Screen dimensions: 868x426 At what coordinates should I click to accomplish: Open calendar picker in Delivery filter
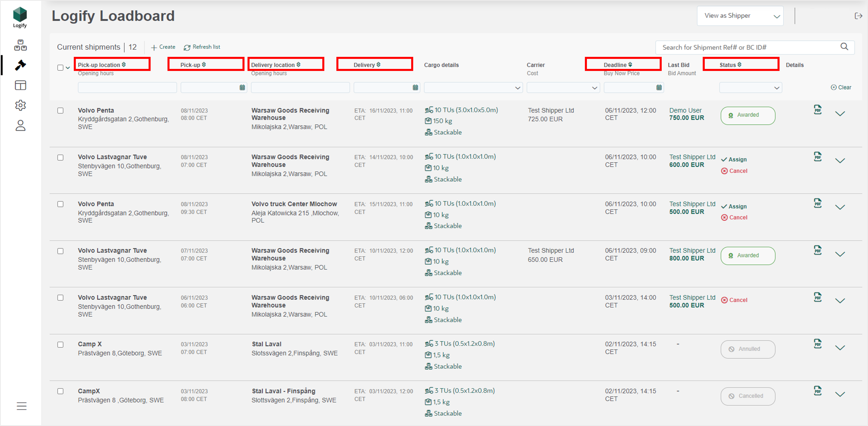415,88
